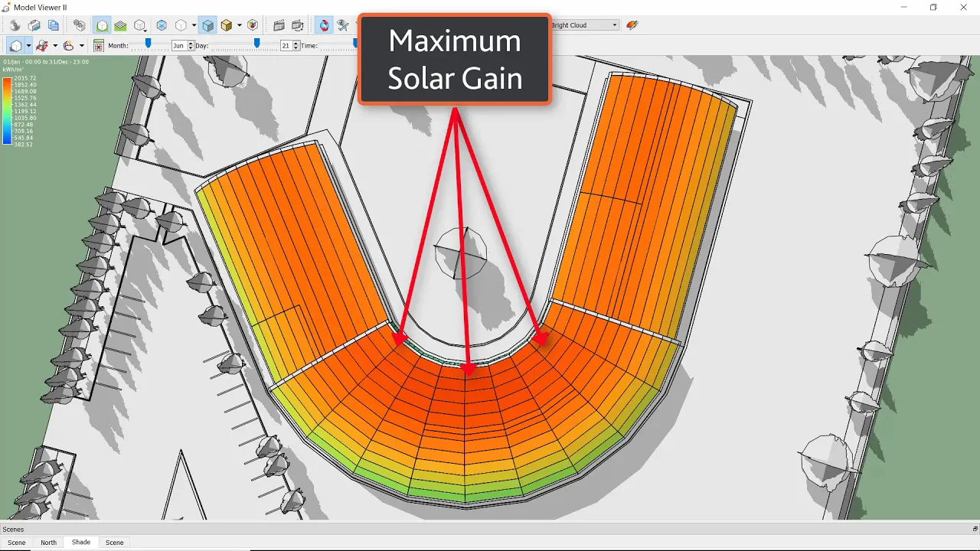Viewport: 980px width, 551px height.
Task: Switch to the first Scene tab
Action: (x=16, y=543)
